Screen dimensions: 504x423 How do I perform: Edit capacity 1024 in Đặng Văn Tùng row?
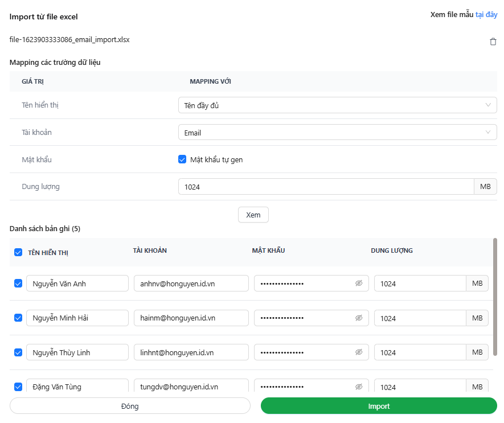click(x=420, y=386)
